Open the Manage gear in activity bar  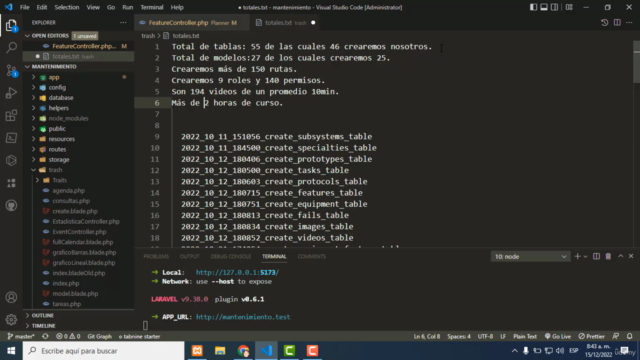(11, 320)
